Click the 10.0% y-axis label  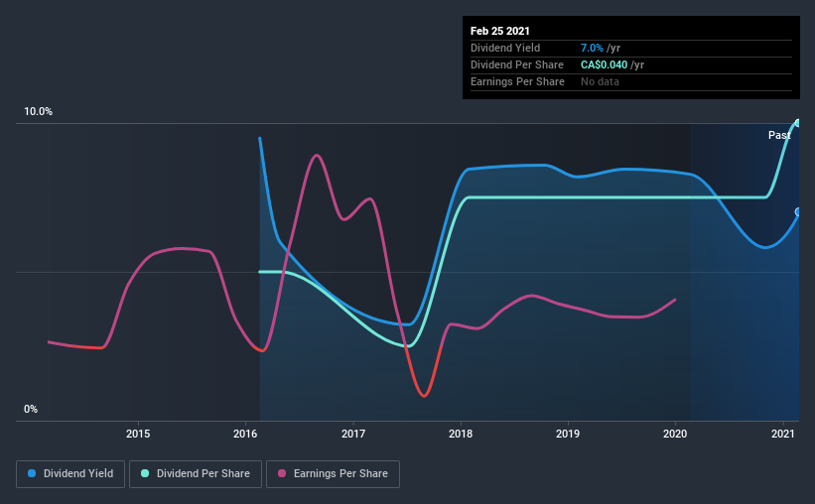(x=38, y=111)
